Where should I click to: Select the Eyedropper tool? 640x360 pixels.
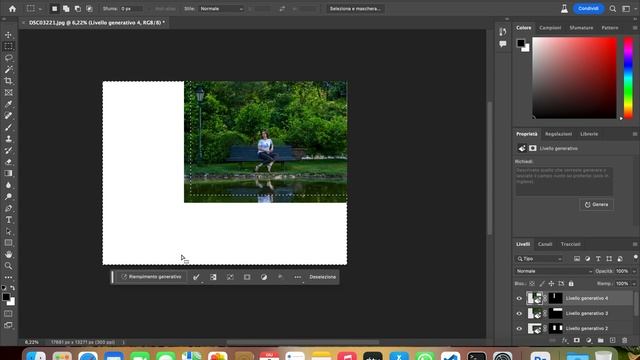(8, 104)
